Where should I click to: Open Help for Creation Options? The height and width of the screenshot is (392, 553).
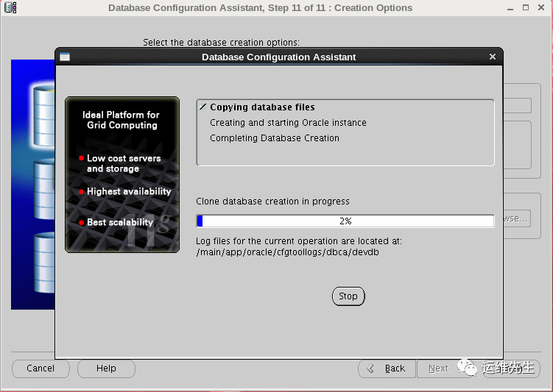coord(106,368)
